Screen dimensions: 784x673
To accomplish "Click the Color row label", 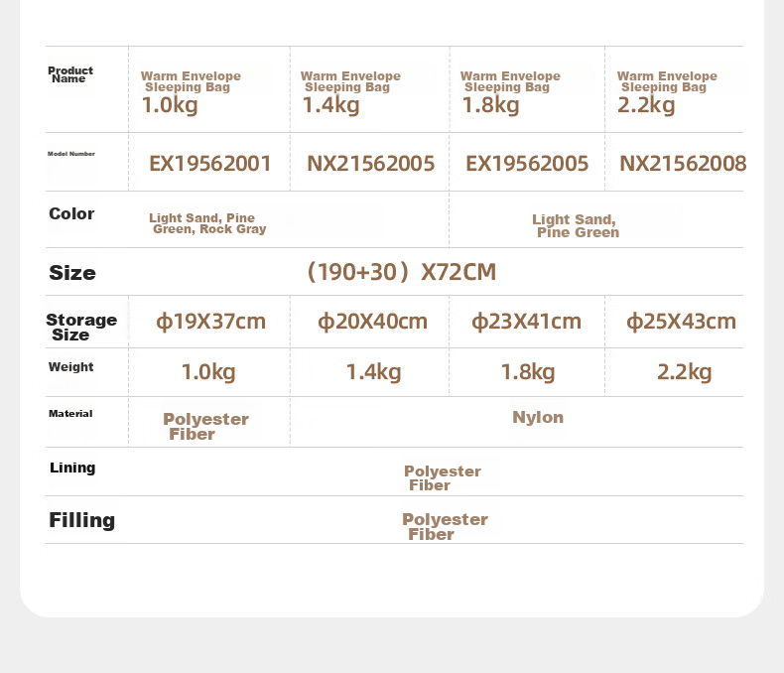I will tap(71, 213).
